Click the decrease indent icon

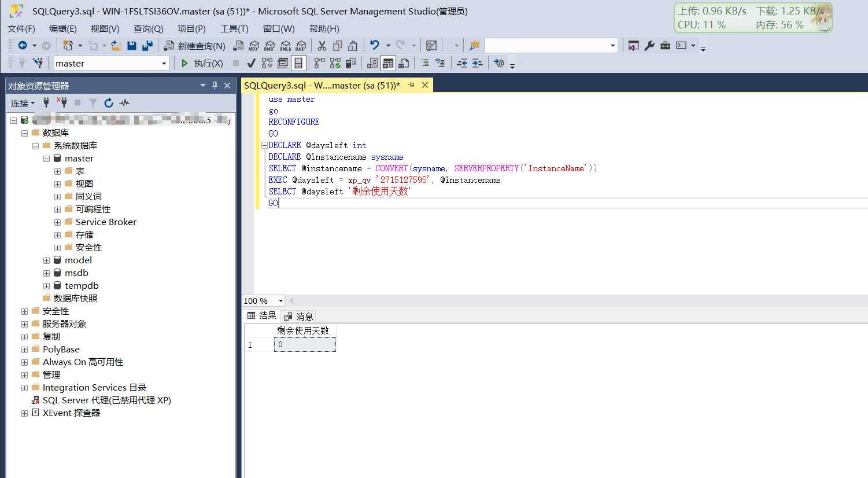[x=462, y=63]
